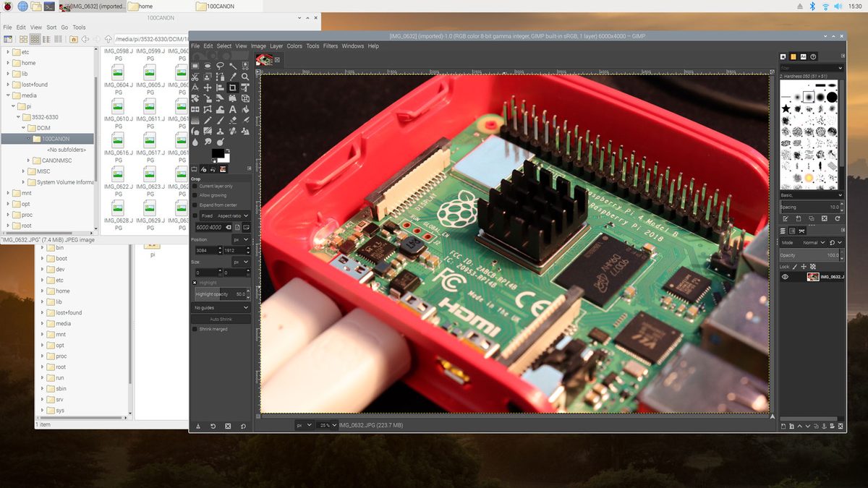
Task: Activate the Scissors Select tool
Action: pos(195,77)
